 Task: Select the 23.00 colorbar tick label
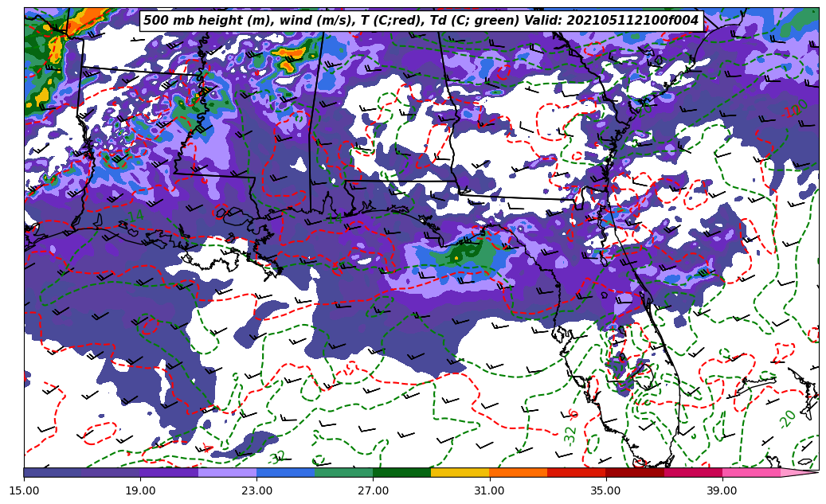point(256,490)
